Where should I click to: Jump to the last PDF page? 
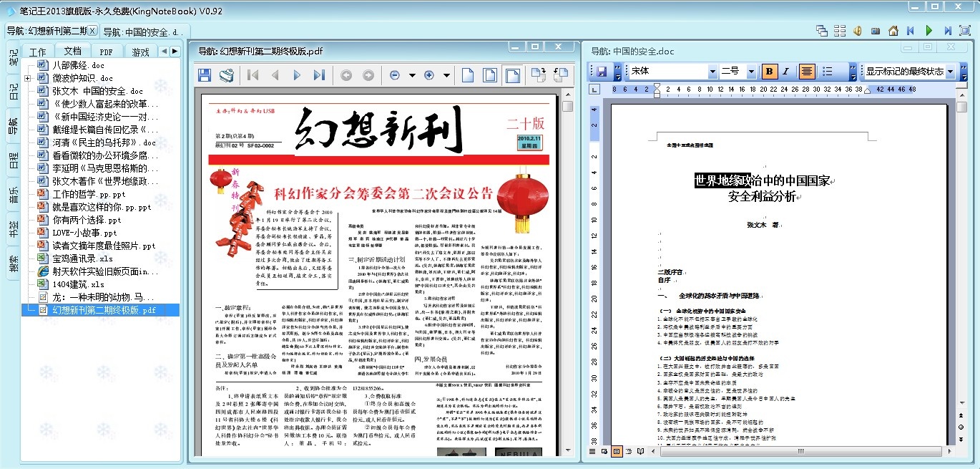coord(319,75)
